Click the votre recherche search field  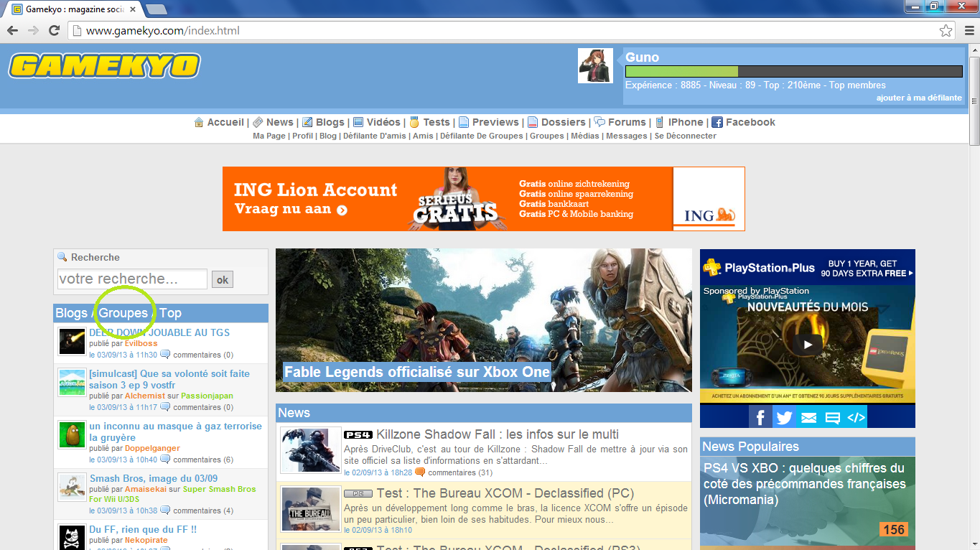coord(132,279)
